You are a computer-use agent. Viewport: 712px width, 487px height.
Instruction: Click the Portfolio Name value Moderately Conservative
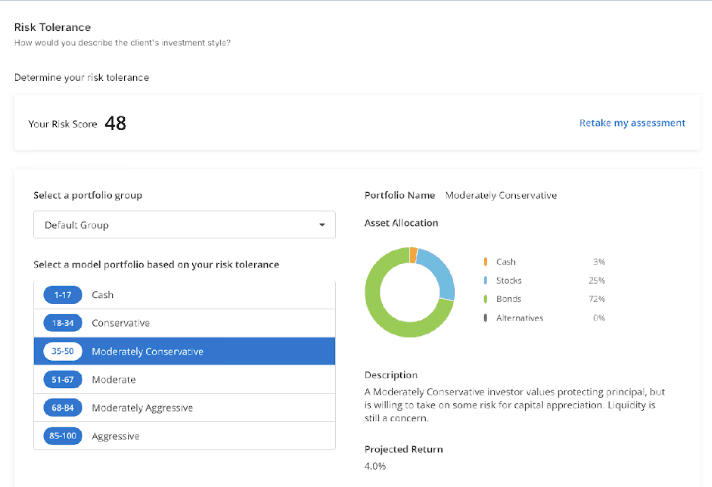(501, 195)
